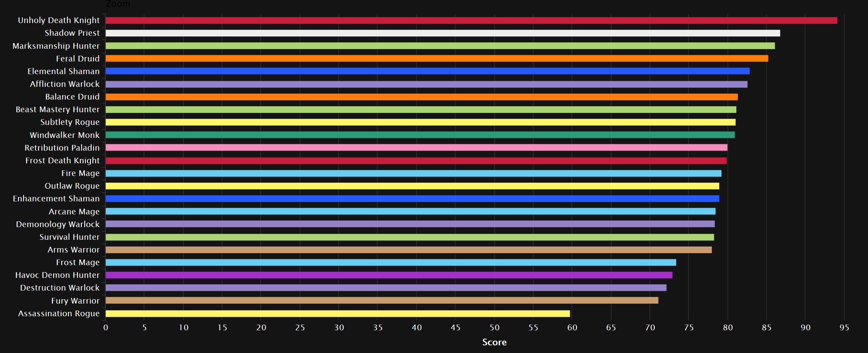The image size is (868, 353).
Task: Select the Assassination Rogue yellow bar
Action: 338,314
